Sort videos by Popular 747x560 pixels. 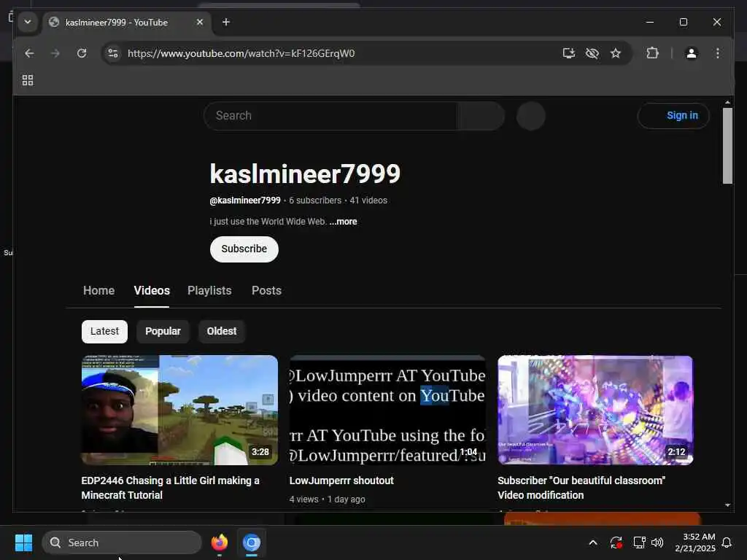[x=163, y=332]
